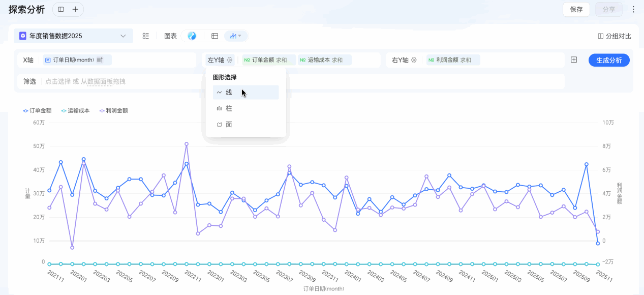Click the 保存 button

tap(576, 9)
